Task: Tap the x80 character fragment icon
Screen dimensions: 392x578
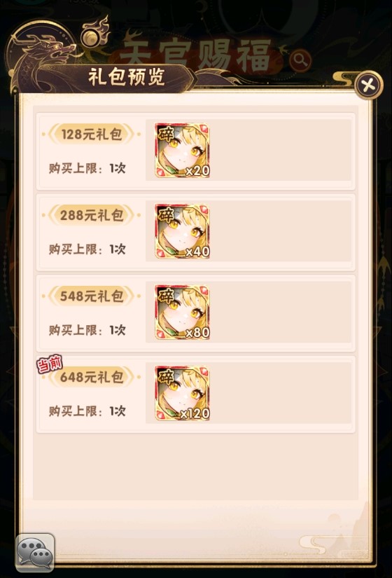Action: (x=183, y=312)
